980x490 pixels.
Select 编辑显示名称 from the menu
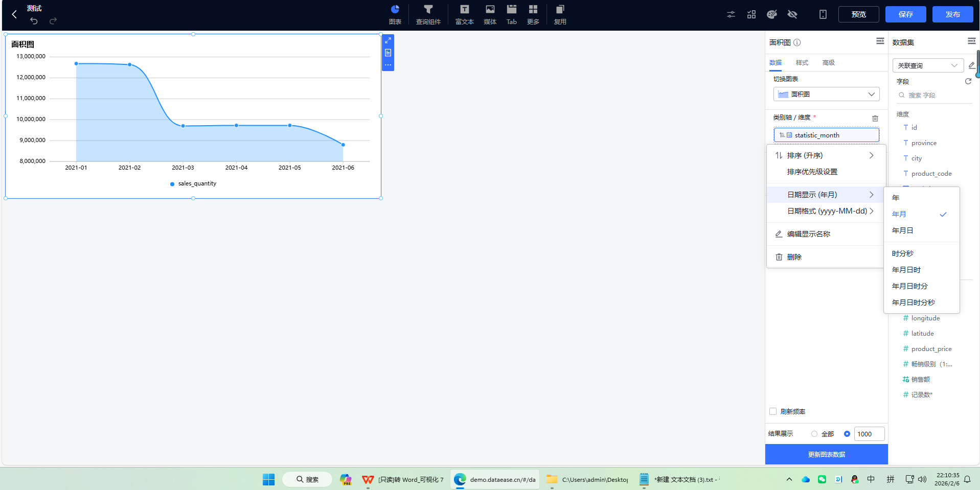(x=826, y=234)
